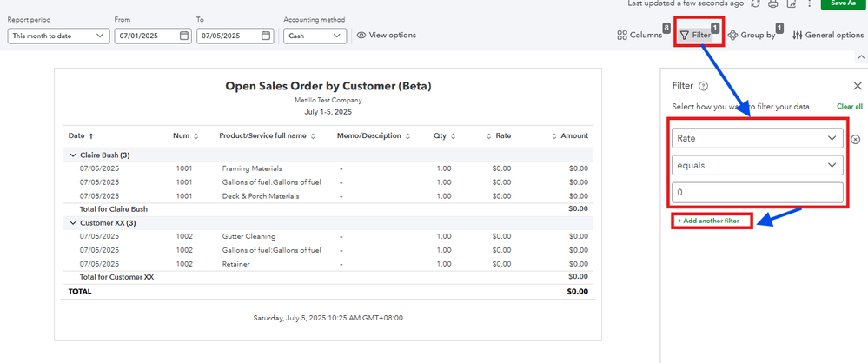This screenshot has width=868, height=363.
Task: Open the calendar picker for To date
Action: [266, 36]
